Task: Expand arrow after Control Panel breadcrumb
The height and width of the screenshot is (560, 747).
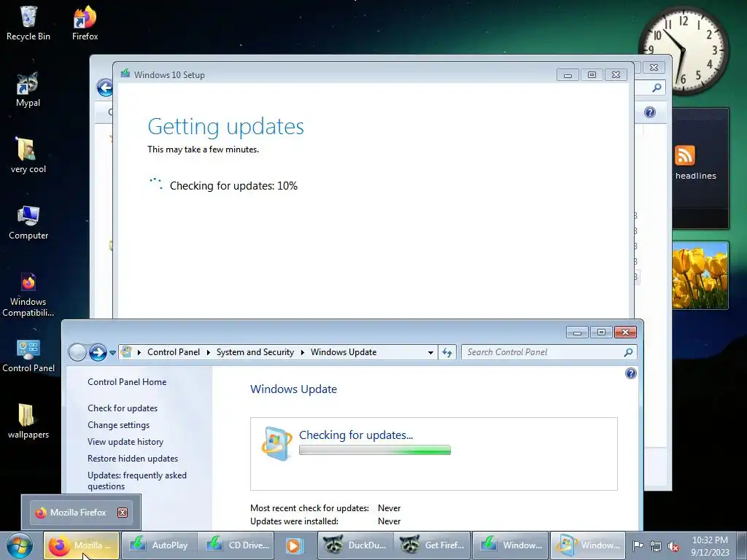Action: pyautogui.click(x=208, y=352)
